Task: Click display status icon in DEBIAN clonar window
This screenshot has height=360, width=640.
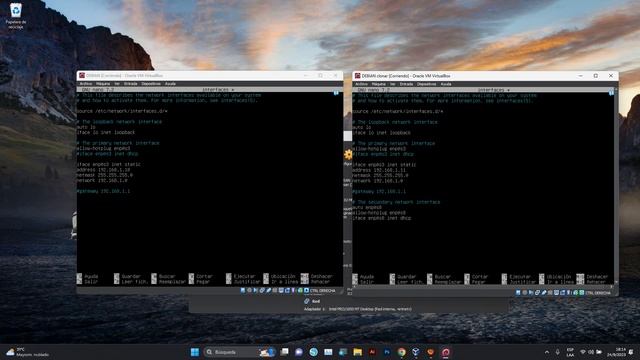Action: [556, 293]
